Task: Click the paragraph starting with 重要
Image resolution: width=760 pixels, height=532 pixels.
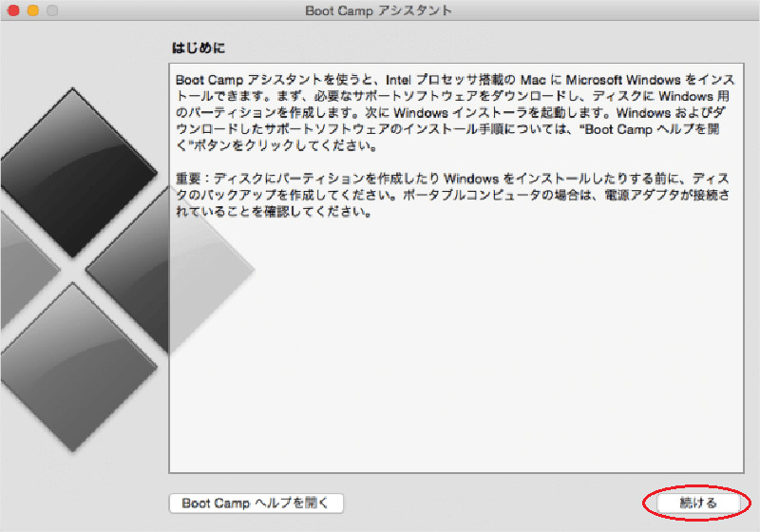Action: (x=452, y=195)
